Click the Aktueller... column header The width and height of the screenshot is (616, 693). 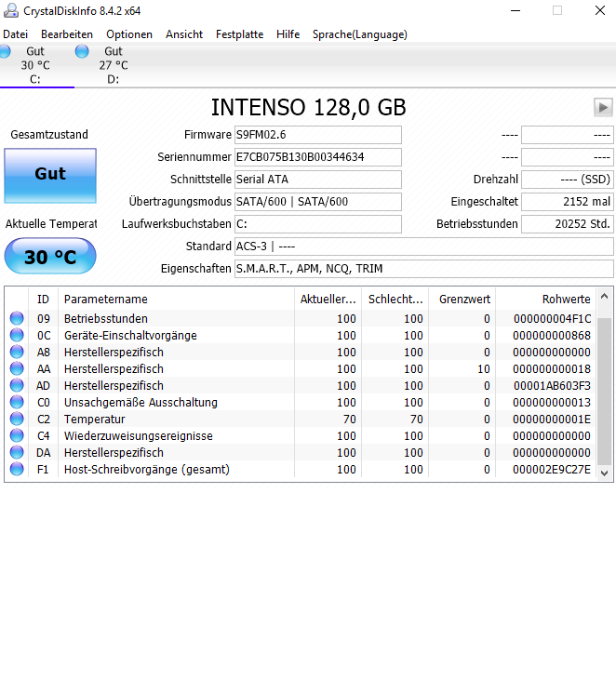(328, 300)
